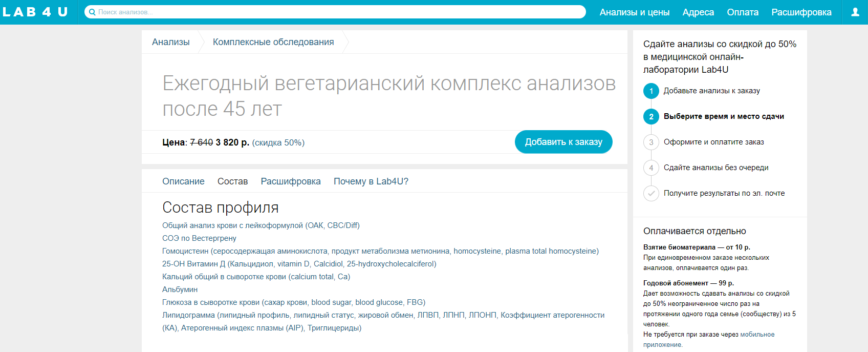Open 'Анализы и цены' menu item
Screen dimensions: 868x352
[x=634, y=12]
